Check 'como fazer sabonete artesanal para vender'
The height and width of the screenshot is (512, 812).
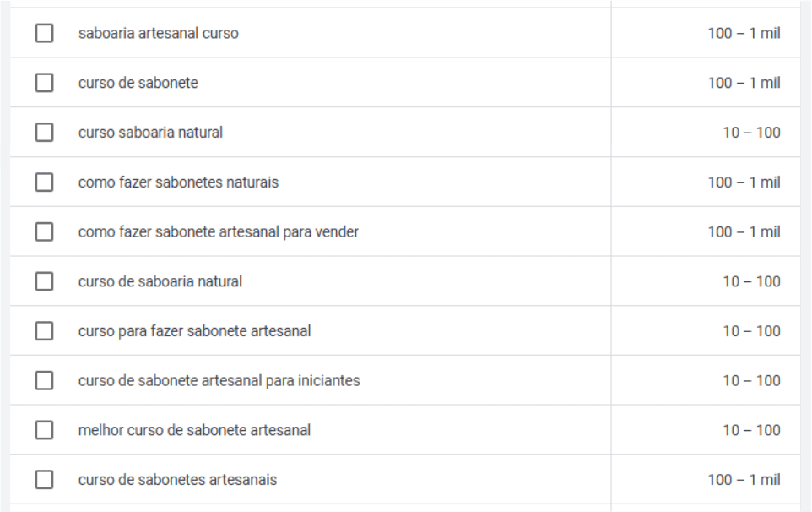point(44,231)
